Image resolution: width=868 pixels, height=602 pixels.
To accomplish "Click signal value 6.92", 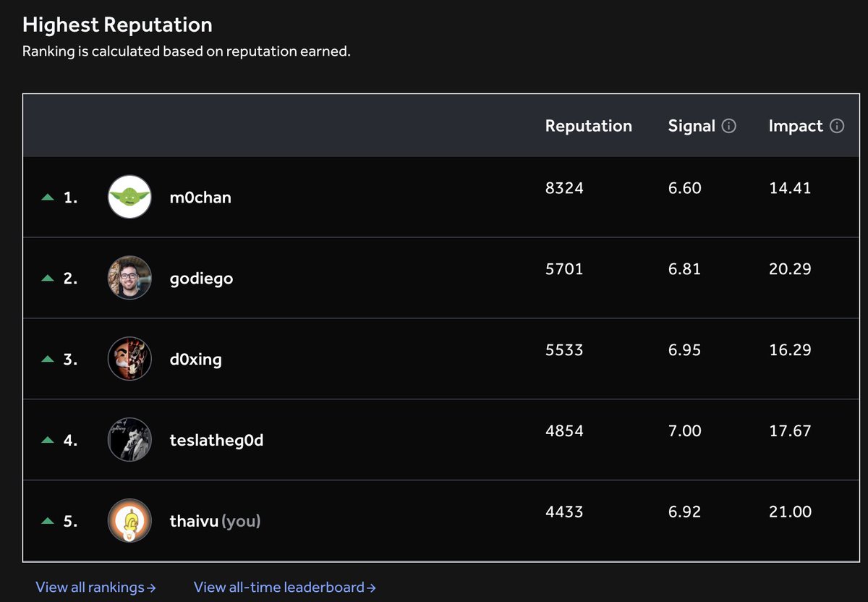I will (685, 512).
